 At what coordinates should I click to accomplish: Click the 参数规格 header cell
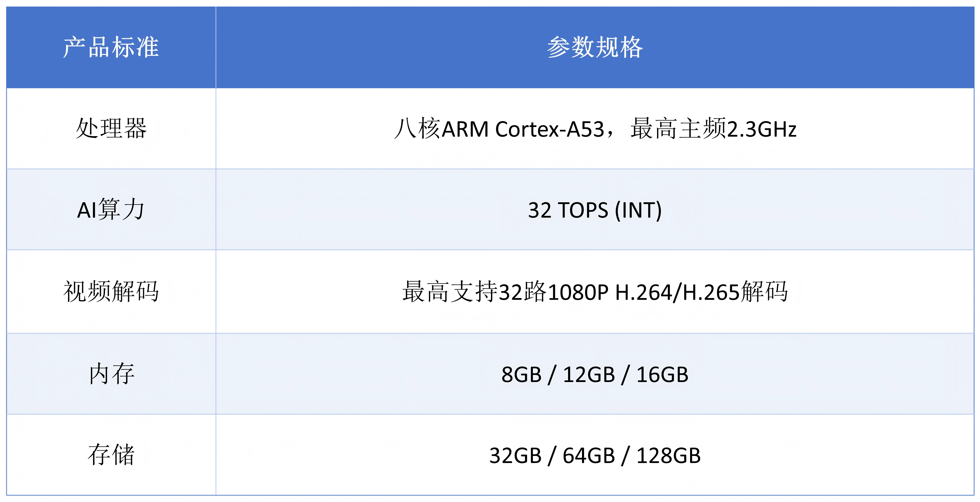(x=595, y=47)
